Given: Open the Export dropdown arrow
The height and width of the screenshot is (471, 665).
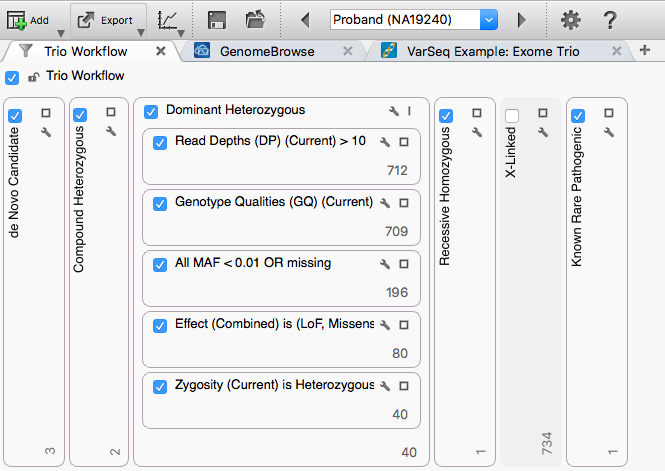Looking at the screenshot, I should [x=141, y=33].
